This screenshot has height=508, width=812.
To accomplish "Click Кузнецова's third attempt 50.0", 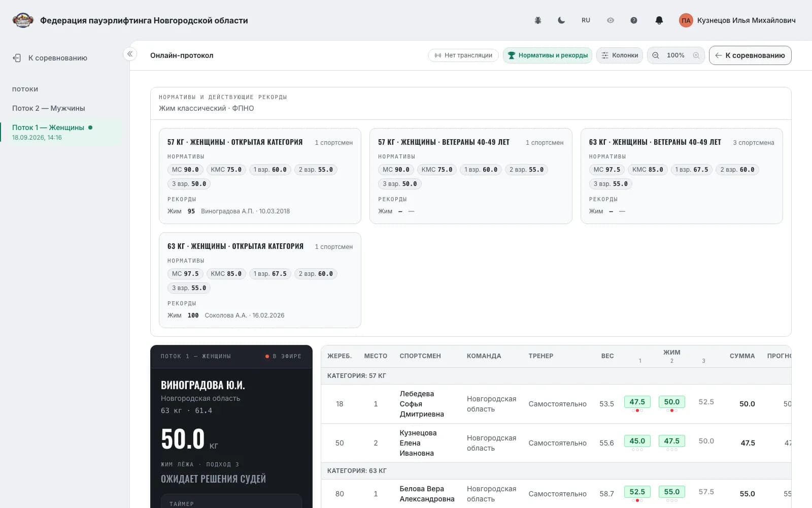I will (706, 441).
